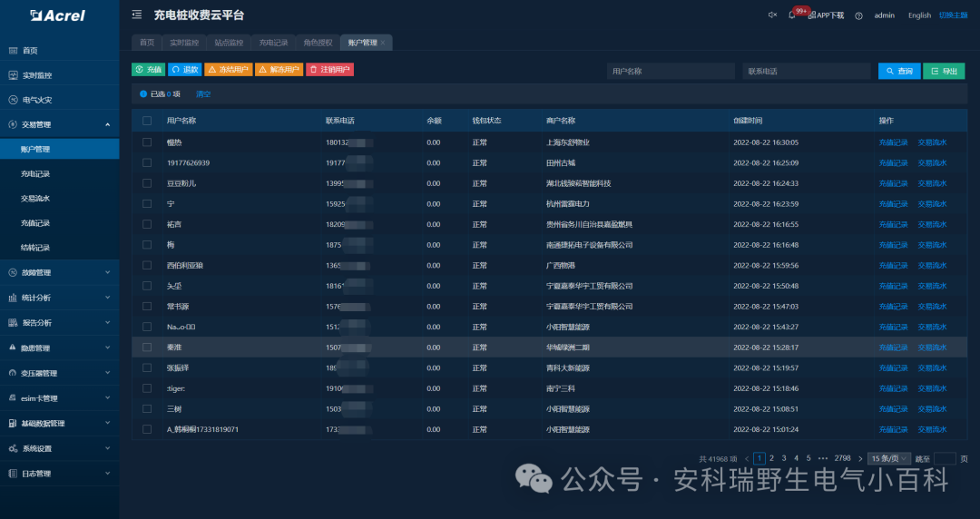Collapse the 交易管理 menu chevron
This screenshot has height=519, width=980.
click(107, 124)
